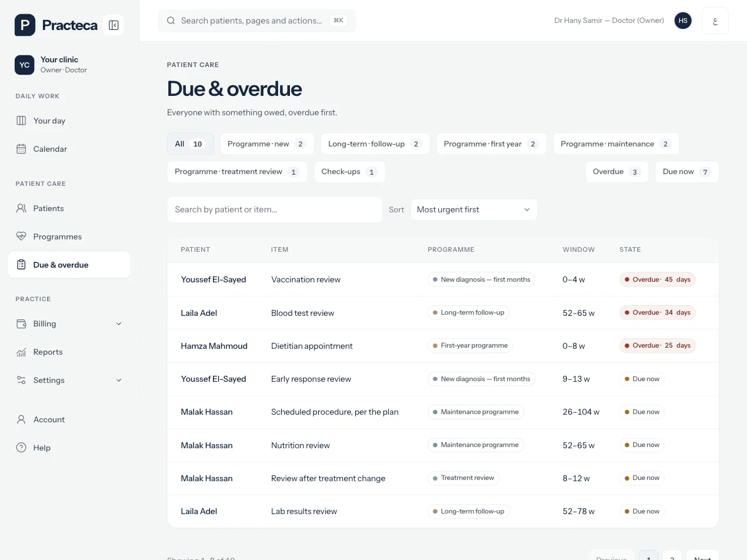
Task: Open Help from sidebar
Action: (69, 448)
